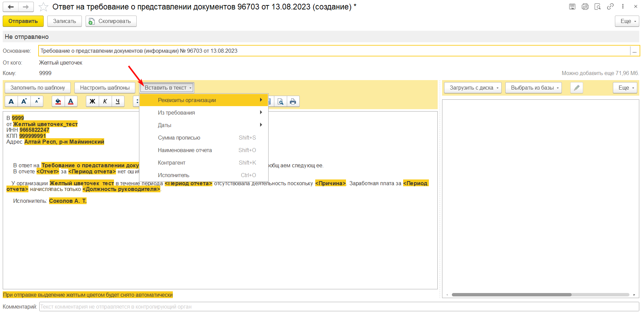Click Отправить button
The image size is (644, 316).
23,21
